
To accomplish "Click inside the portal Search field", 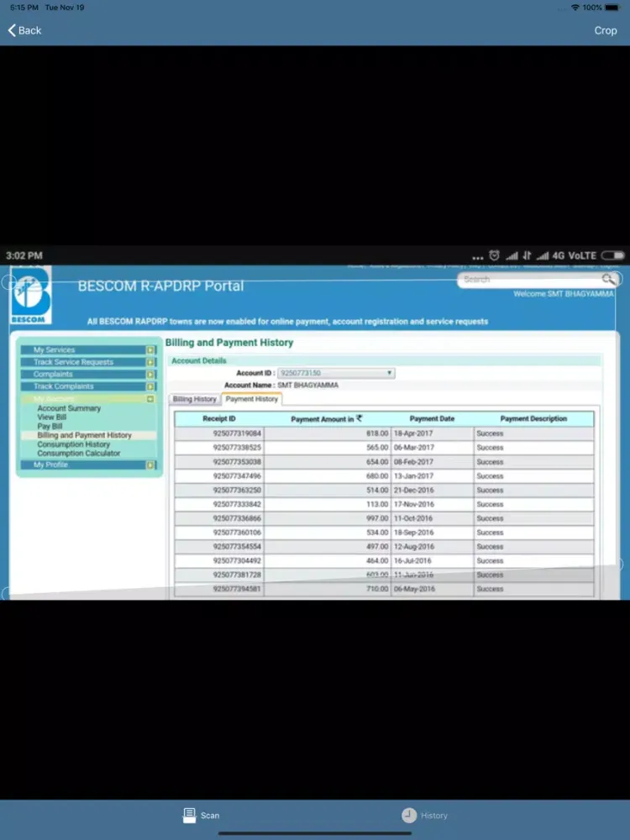I will point(529,280).
